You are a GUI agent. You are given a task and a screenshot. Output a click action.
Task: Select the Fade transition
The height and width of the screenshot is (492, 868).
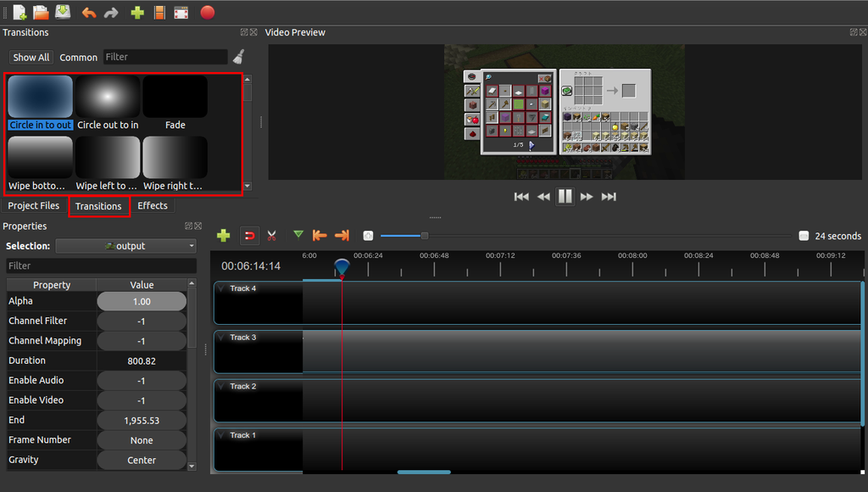(x=175, y=103)
